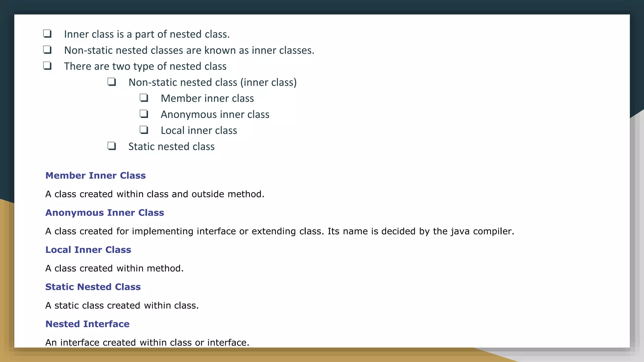This screenshot has height=362, width=644.
Task: Click the square bullet beside 'There are two type'
Action: 47,65
